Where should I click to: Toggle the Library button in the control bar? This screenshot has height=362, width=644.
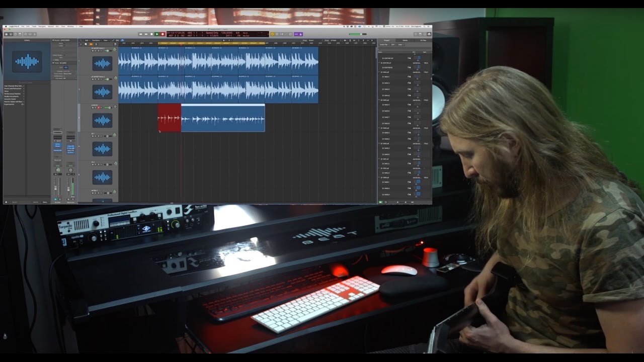click(6, 34)
